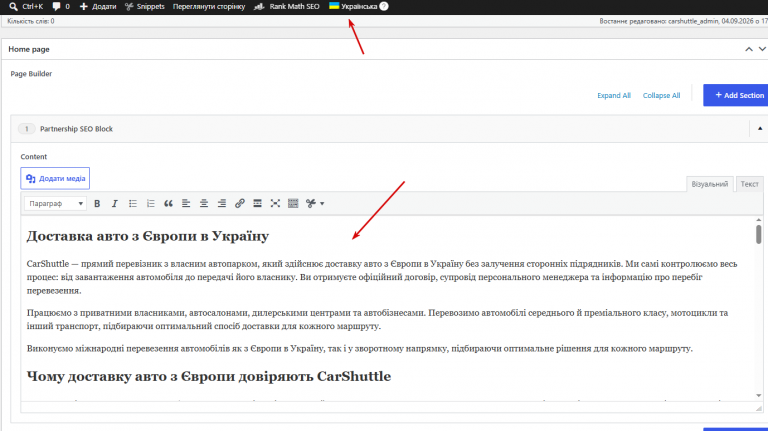The height and width of the screenshot is (431, 768).
Task: Click the Кількість слів word count text
Action: [31, 21]
